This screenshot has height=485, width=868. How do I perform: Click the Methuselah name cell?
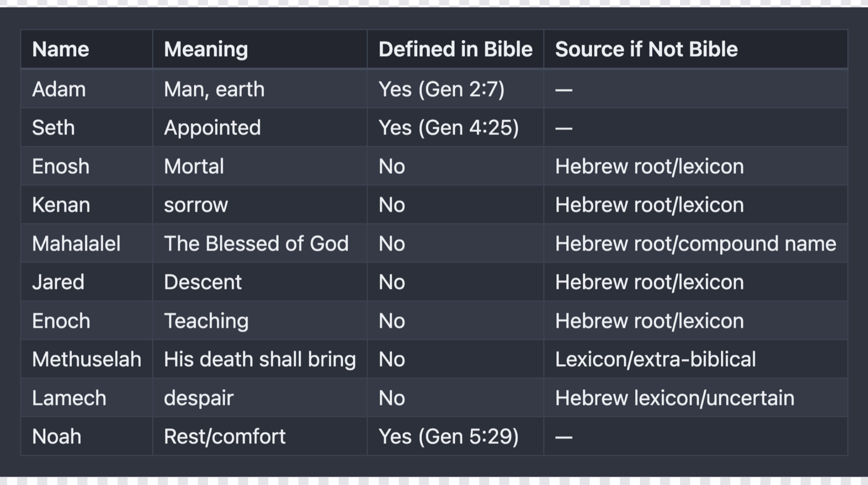click(x=87, y=360)
